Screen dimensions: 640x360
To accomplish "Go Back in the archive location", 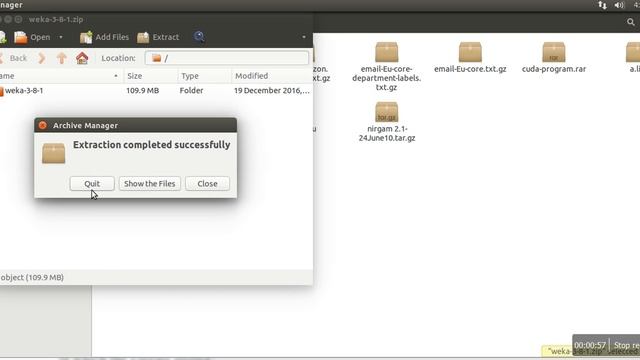I will [x=14, y=58].
